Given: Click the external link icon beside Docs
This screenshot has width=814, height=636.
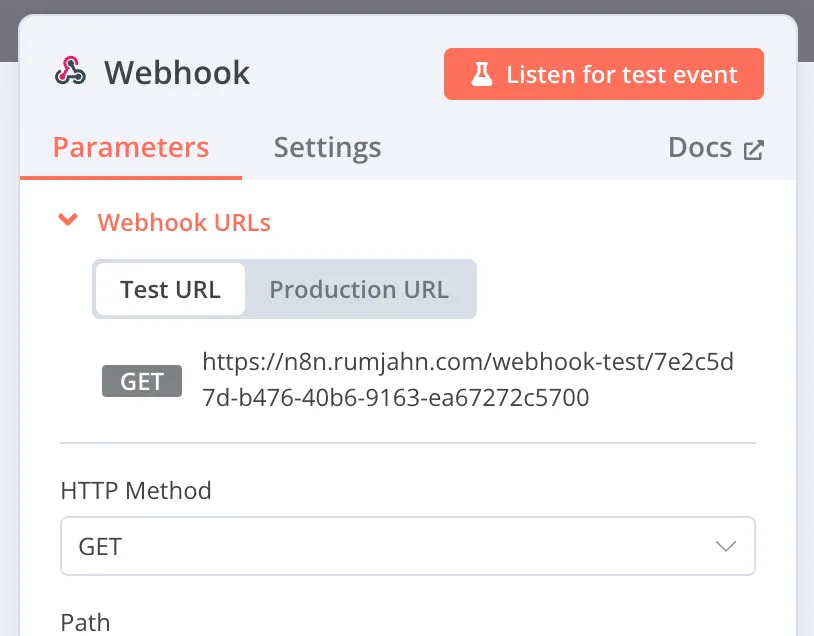Looking at the screenshot, I should click(754, 150).
